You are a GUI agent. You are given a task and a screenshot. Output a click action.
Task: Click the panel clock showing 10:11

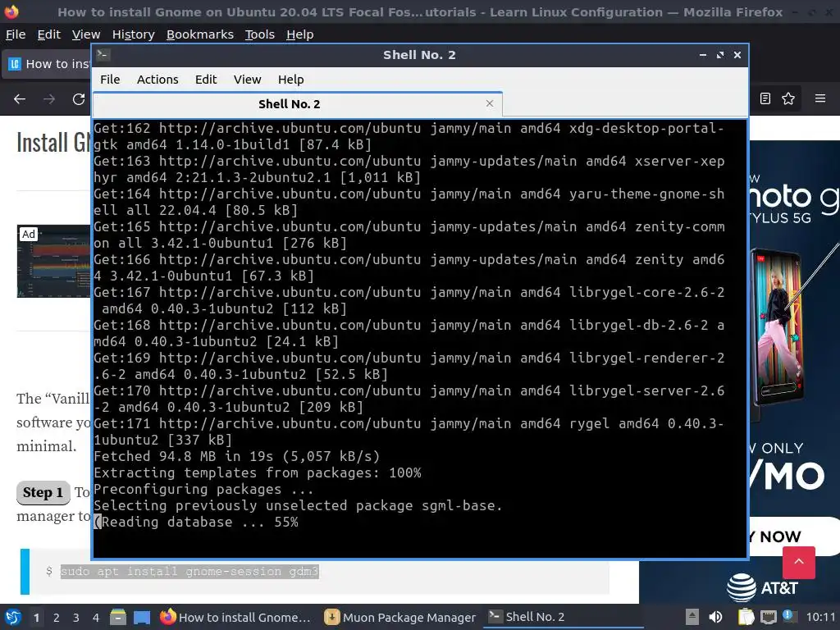[x=820, y=617]
